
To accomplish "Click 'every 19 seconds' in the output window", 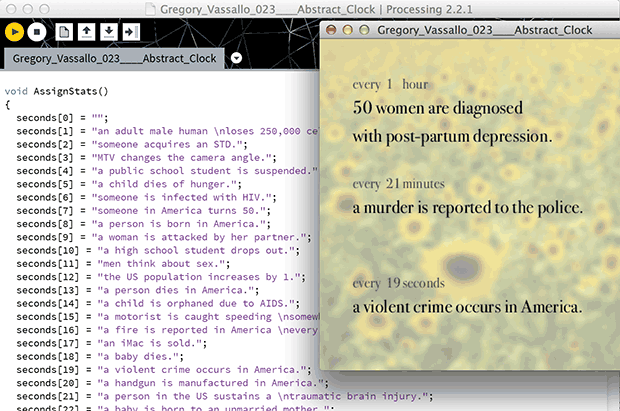I will click(x=399, y=283).
